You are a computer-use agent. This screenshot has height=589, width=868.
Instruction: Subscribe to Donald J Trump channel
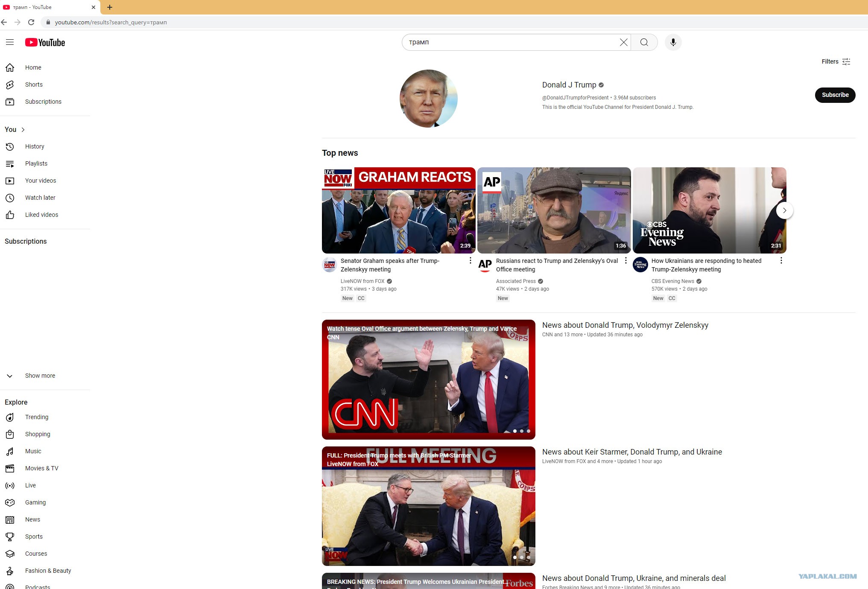tap(835, 95)
